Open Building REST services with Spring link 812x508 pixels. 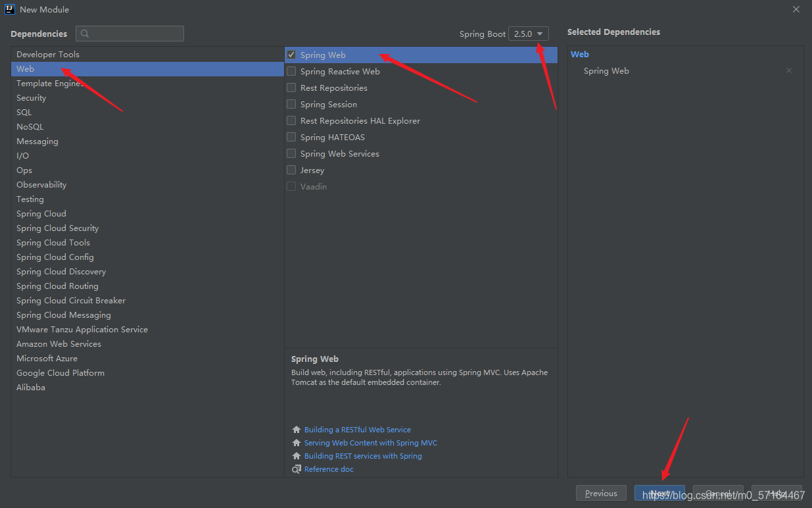click(363, 456)
